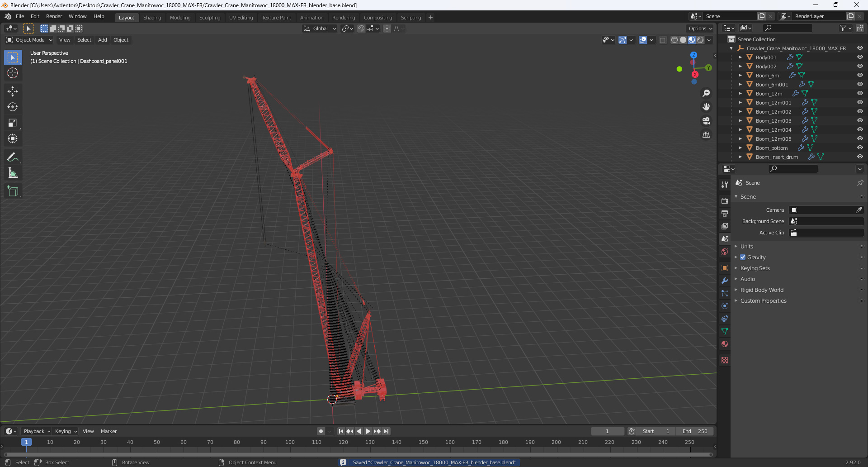Open the Global transform orientation dropdown

pos(320,29)
